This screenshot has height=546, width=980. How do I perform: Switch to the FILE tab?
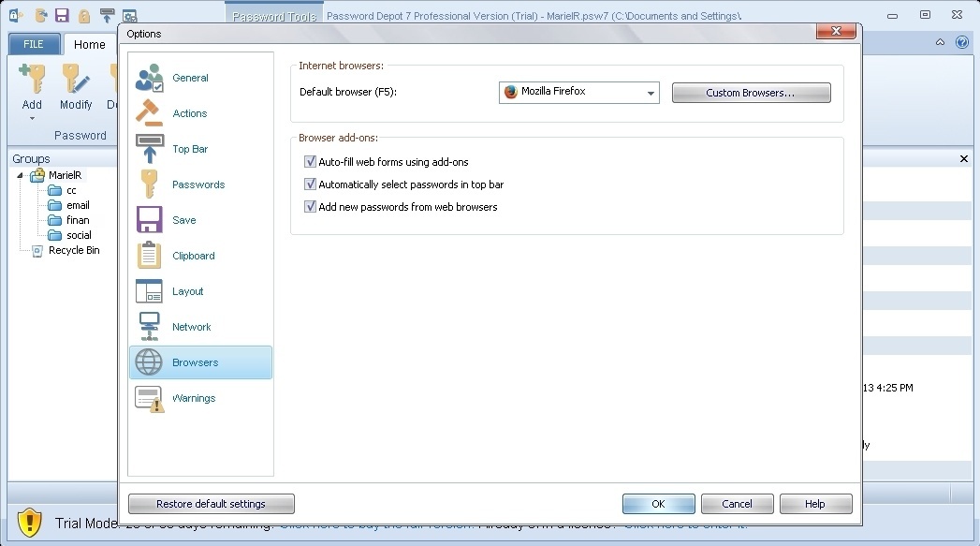[33, 43]
